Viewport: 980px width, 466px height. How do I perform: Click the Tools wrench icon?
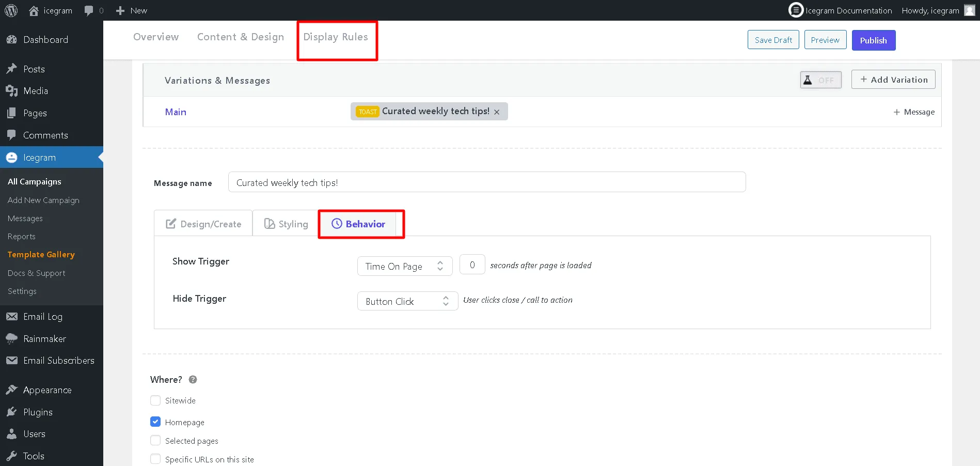tap(12, 456)
